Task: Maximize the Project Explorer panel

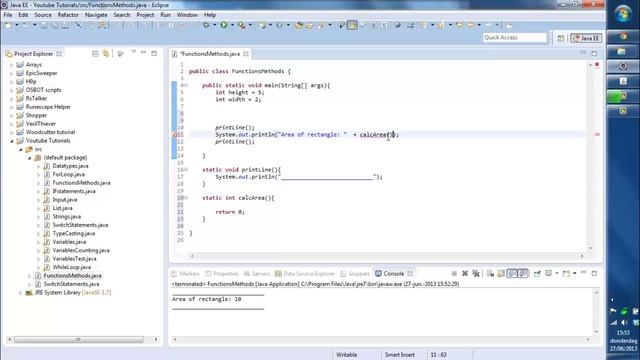Action: pyautogui.click(x=154, y=53)
